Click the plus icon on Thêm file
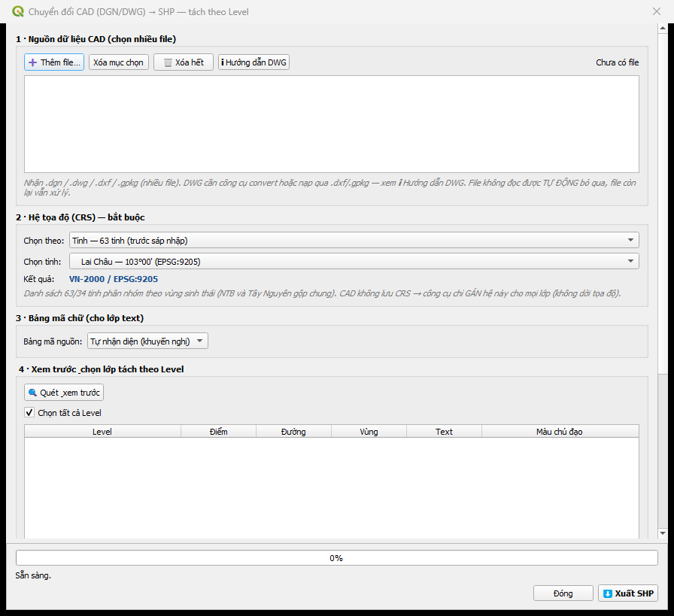 coord(32,62)
